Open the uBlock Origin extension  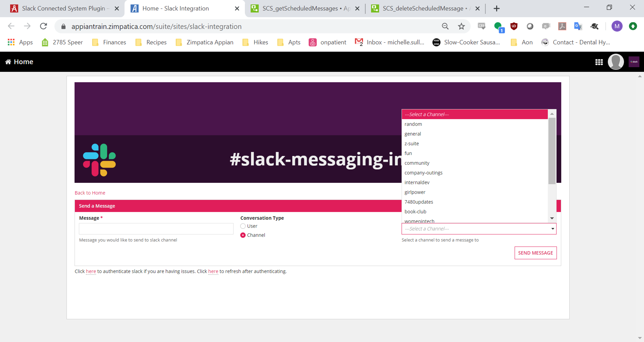[514, 26]
